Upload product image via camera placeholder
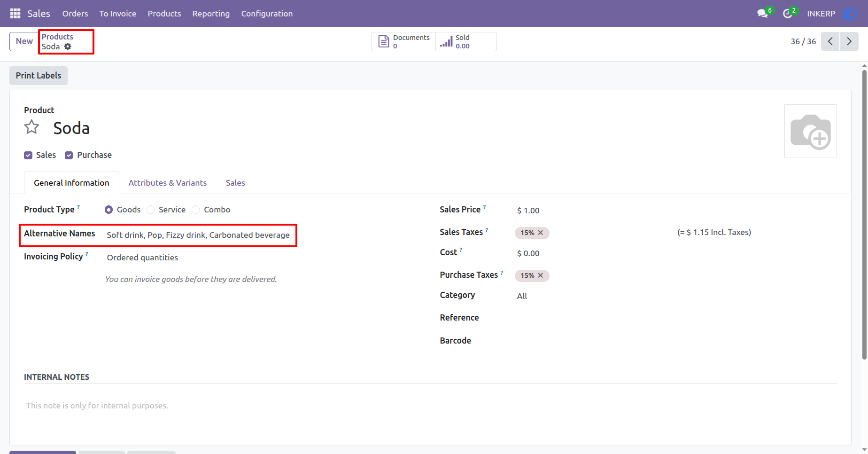 (x=810, y=131)
